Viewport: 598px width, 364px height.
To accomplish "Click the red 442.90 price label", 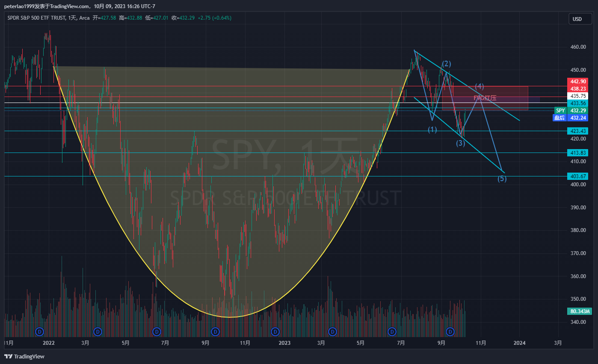I will click(577, 82).
